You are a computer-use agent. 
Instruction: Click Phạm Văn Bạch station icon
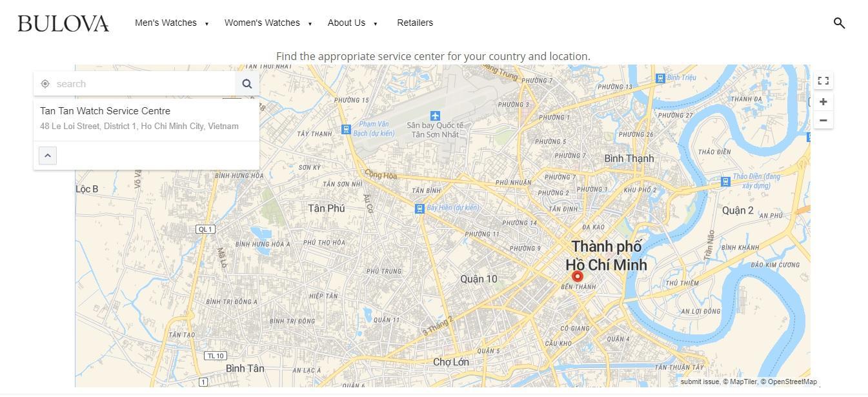point(346,129)
